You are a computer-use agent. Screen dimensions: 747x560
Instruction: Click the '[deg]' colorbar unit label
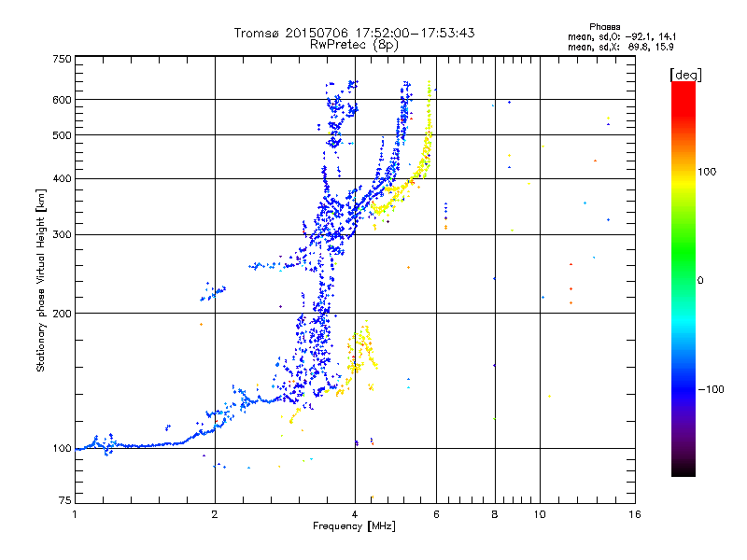[685, 75]
